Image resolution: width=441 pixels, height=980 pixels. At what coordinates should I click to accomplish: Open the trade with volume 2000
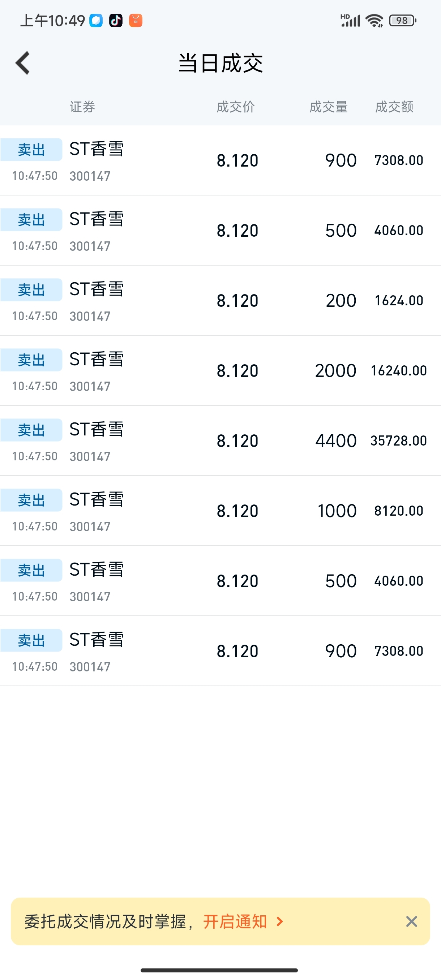pos(220,370)
